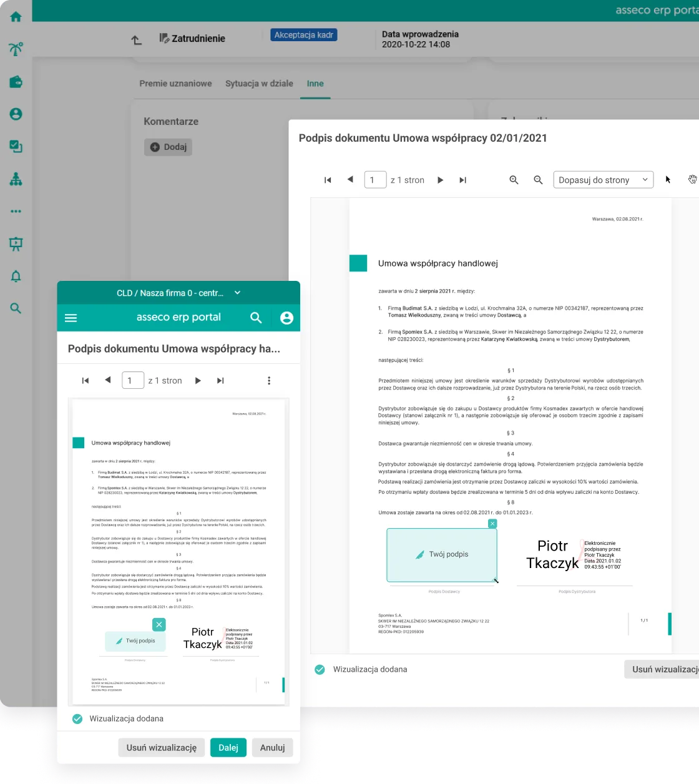Open the hamburger menu in the mobile view

(x=71, y=318)
